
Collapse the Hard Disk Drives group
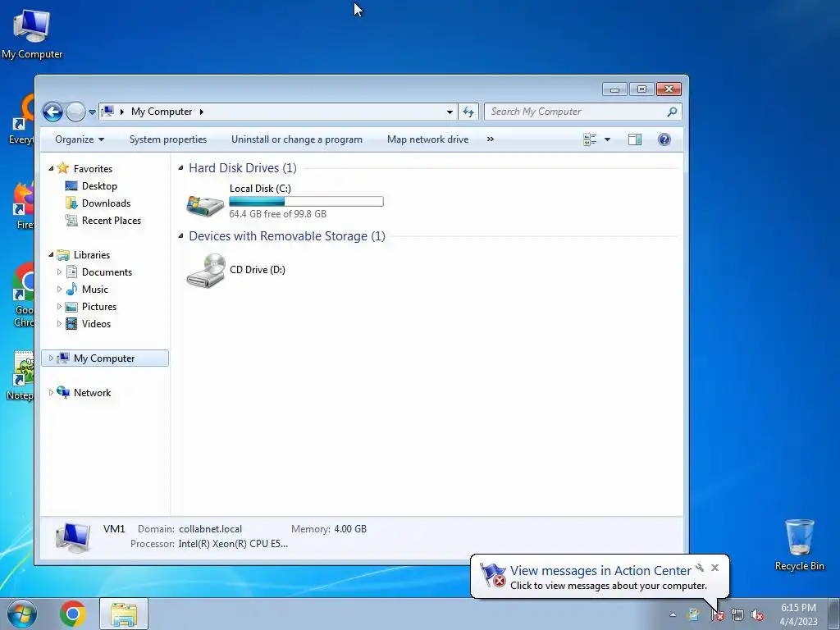click(x=181, y=167)
